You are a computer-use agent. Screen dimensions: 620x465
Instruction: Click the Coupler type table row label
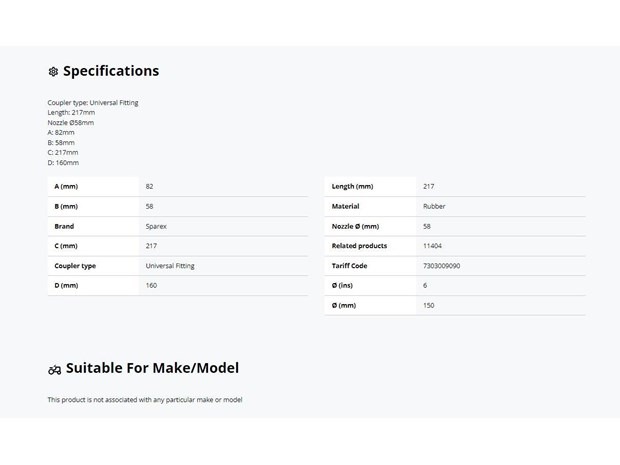pyautogui.click(x=75, y=266)
